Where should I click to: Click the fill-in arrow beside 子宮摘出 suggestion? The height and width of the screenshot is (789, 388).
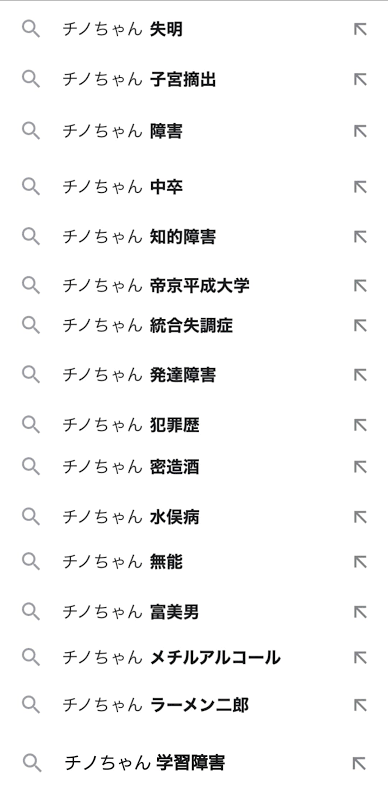point(360,80)
